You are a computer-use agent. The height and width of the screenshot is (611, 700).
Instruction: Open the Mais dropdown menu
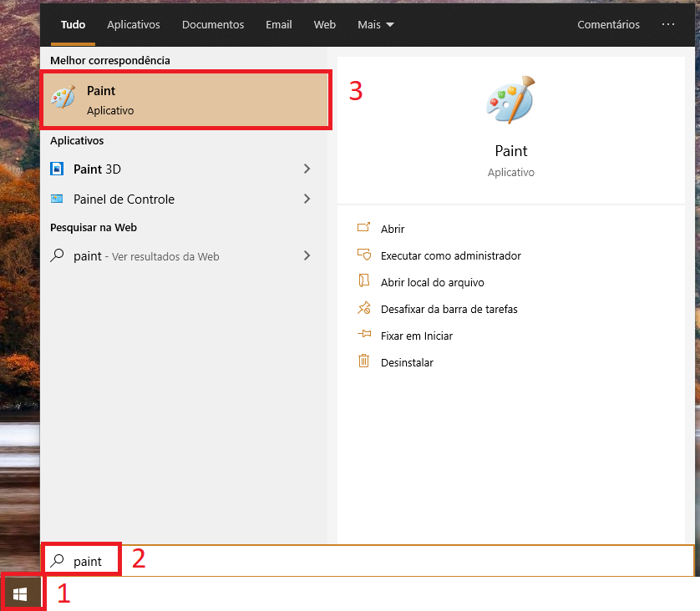[375, 25]
